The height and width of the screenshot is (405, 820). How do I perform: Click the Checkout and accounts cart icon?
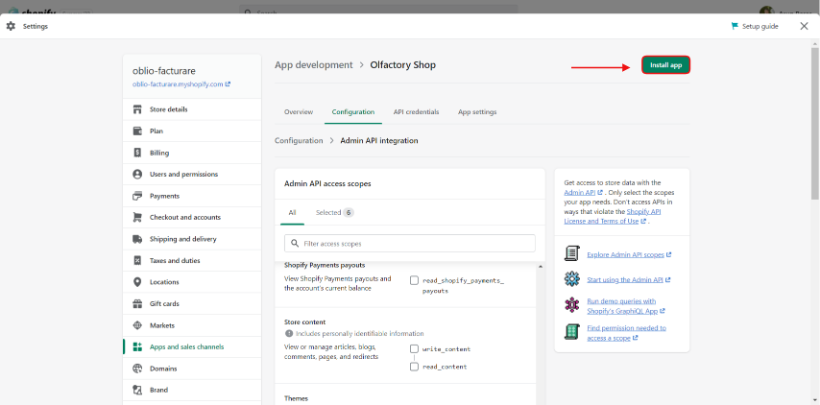pyautogui.click(x=138, y=217)
